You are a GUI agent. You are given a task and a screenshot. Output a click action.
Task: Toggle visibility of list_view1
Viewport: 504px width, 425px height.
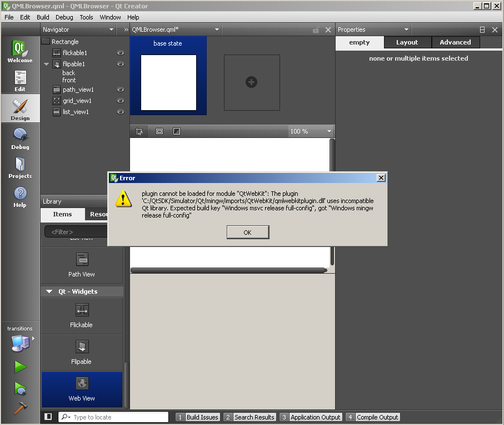120,112
